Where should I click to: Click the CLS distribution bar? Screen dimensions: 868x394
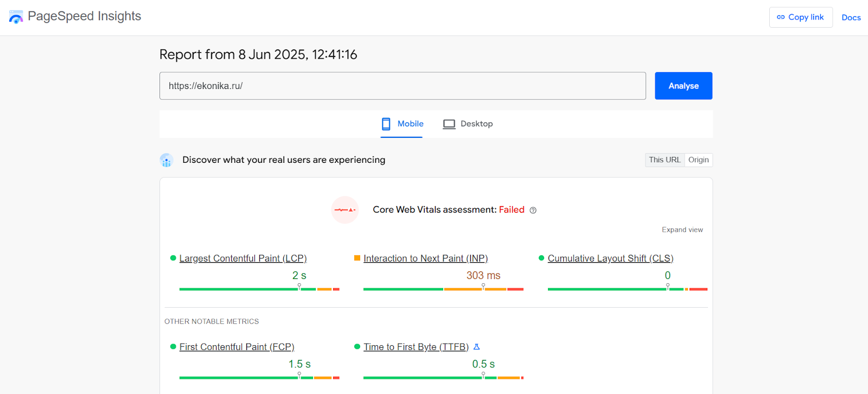pyautogui.click(x=628, y=289)
